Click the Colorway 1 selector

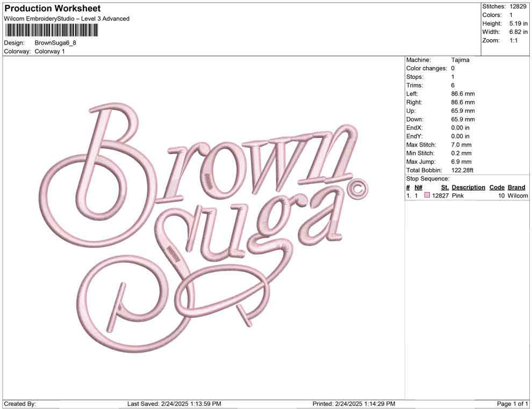[x=50, y=52]
